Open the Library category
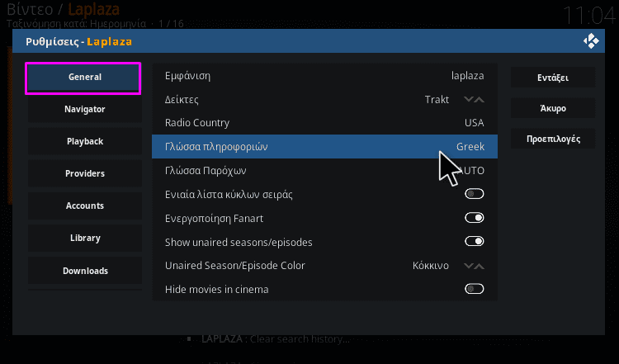Image resolution: width=619 pixels, height=364 pixels. point(84,238)
